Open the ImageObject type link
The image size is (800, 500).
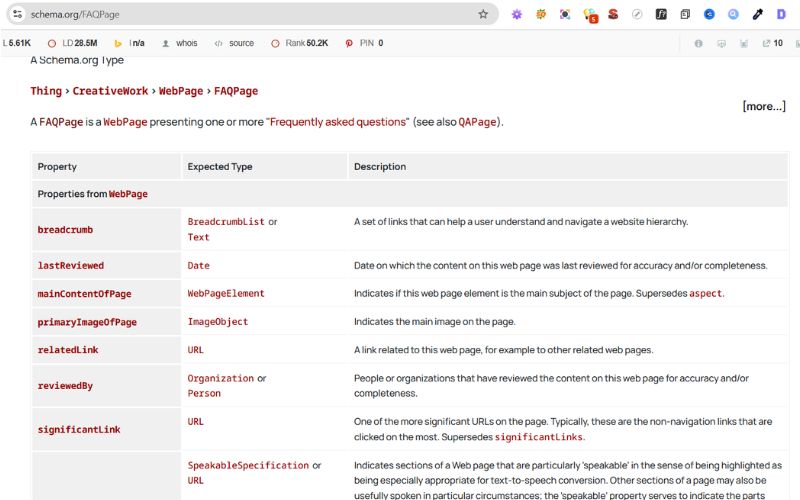(x=218, y=321)
